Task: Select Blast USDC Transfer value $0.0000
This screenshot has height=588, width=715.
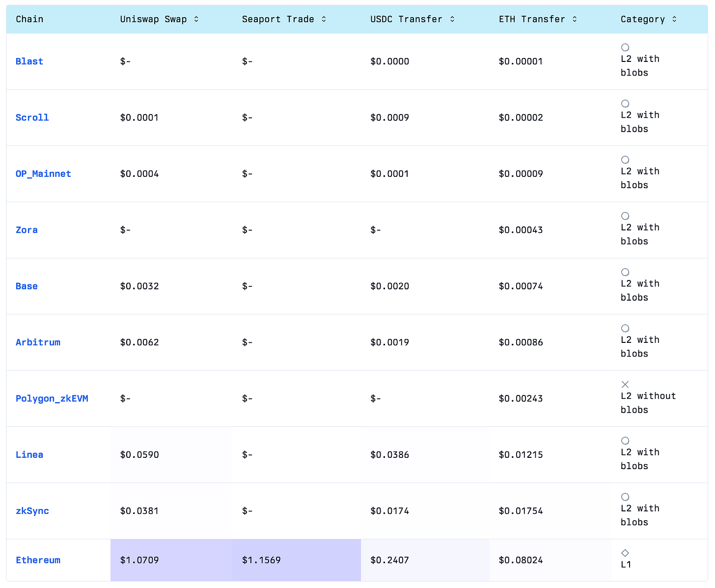Action: (x=389, y=61)
